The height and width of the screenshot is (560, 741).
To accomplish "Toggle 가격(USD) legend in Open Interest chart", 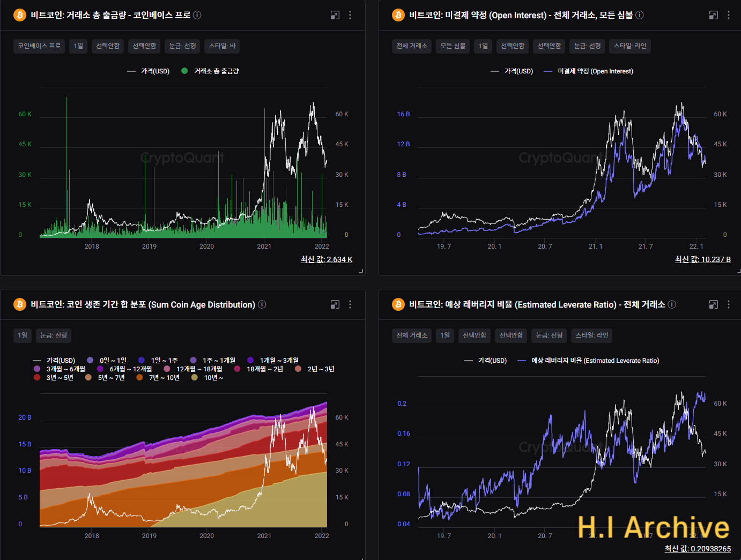I will [512, 71].
